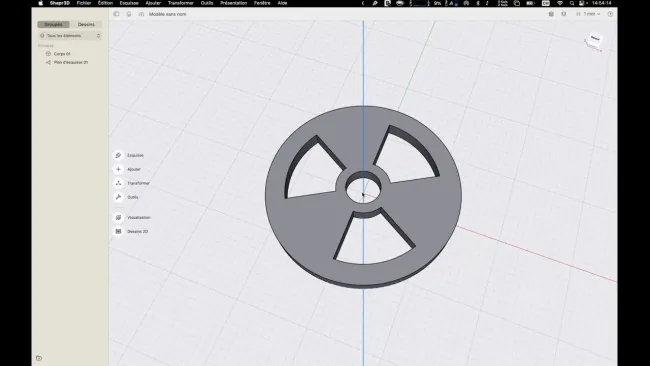
Task: Open the Outils menu in the menu bar
Action: click(207, 3)
